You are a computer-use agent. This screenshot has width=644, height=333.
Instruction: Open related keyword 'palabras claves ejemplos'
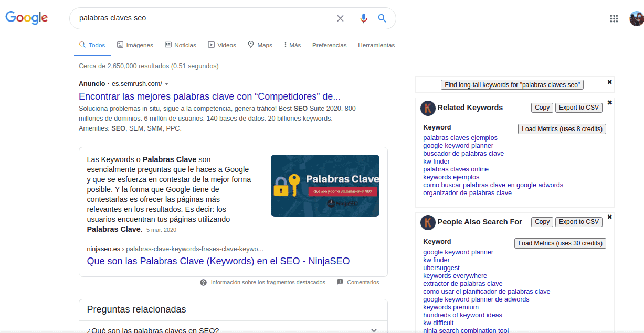(460, 138)
